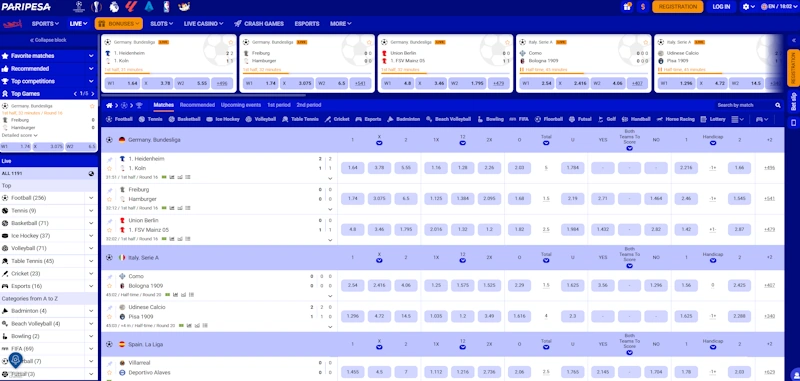Go to next Top Games page arrow

(92, 93)
